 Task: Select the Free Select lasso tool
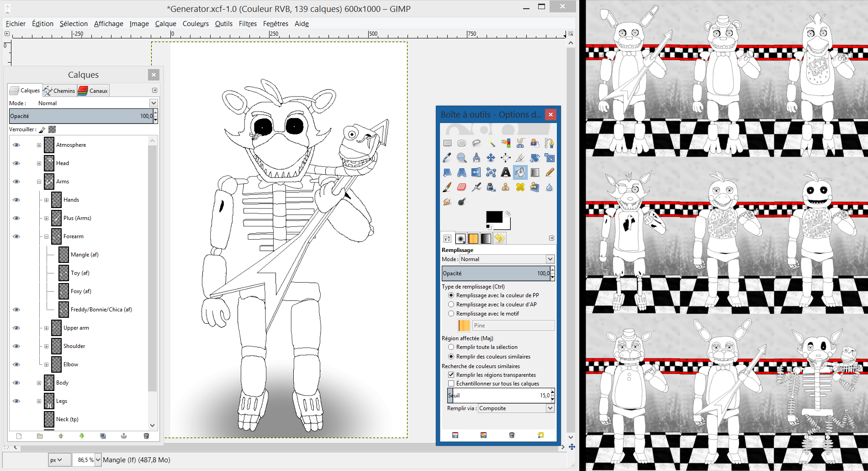(x=476, y=143)
